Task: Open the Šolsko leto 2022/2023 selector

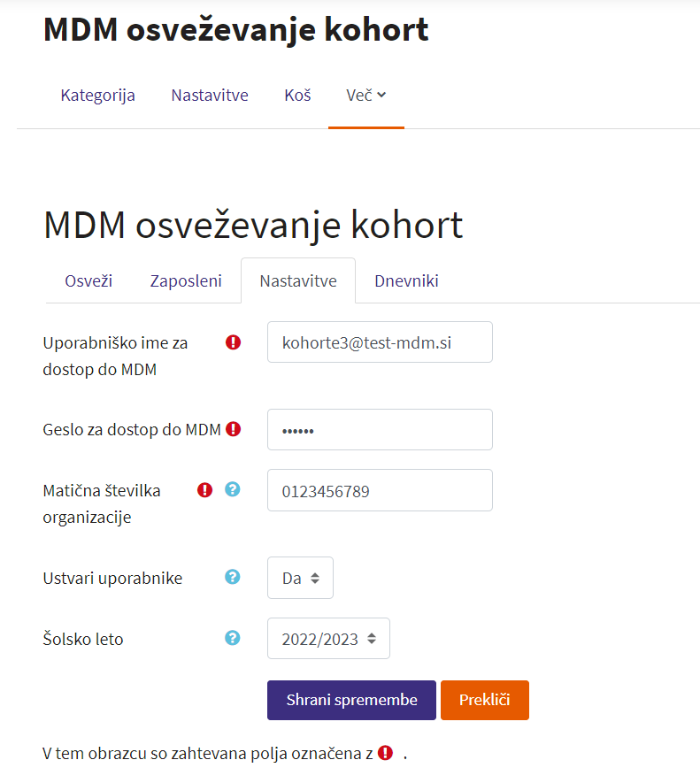Action: pyautogui.click(x=328, y=638)
